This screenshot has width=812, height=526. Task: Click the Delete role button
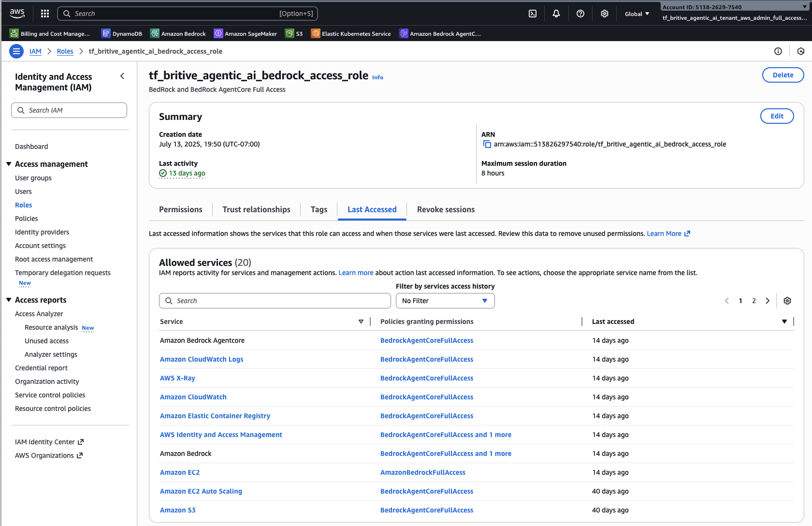[x=783, y=75]
